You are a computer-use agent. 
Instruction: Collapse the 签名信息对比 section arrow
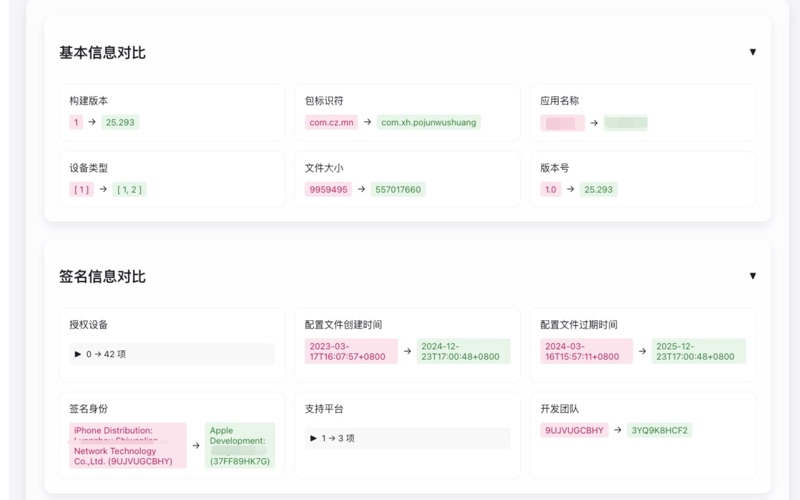[x=753, y=276]
